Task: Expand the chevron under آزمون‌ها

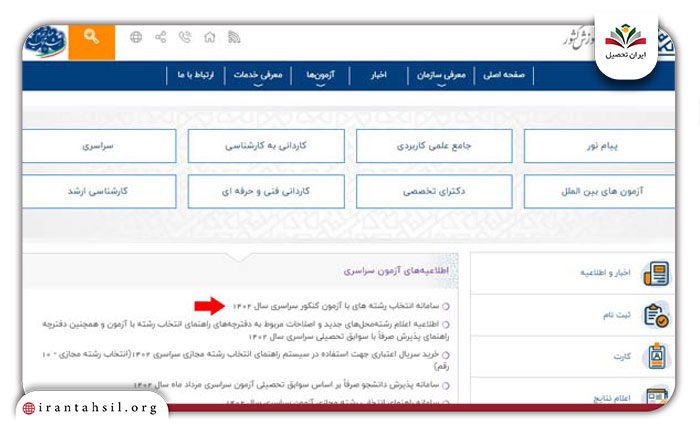Action: [321, 85]
